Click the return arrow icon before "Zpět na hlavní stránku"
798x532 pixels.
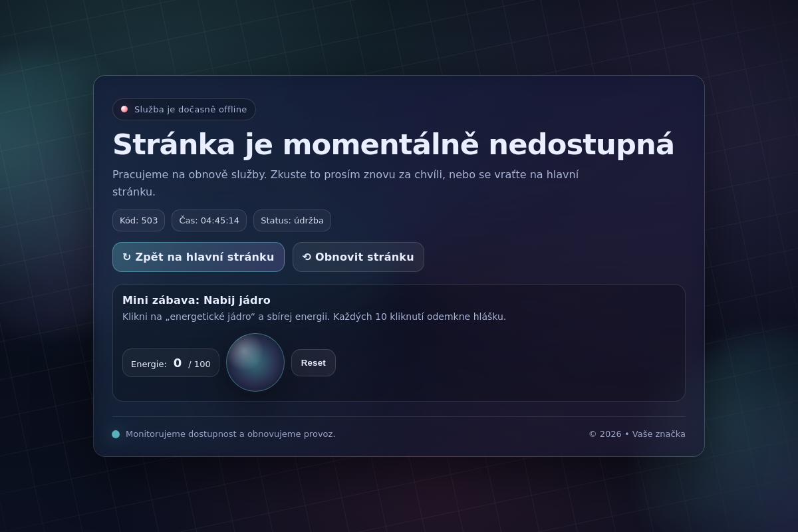[x=126, y=257]
